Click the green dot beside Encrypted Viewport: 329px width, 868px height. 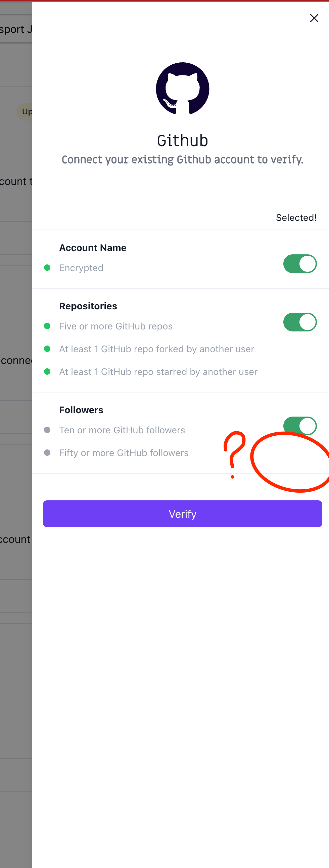pos(48,267)
